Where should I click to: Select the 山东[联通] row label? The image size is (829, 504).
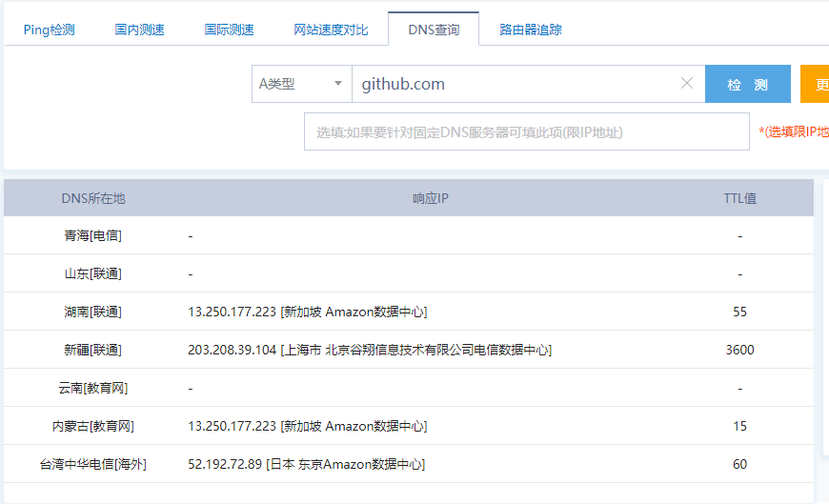(93, 274)
